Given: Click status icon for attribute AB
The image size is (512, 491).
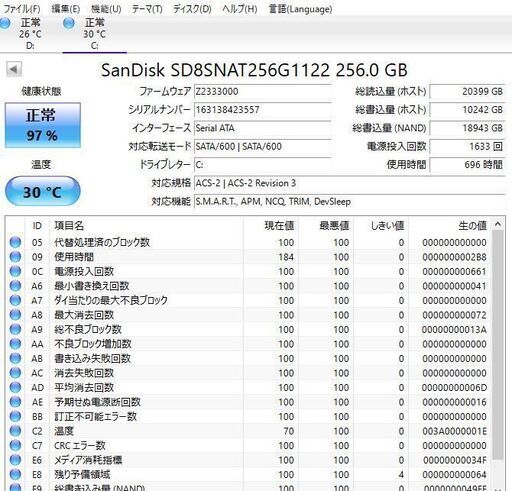Looking at the screenshot, I should pyautogui.click(x=15, y=358).
